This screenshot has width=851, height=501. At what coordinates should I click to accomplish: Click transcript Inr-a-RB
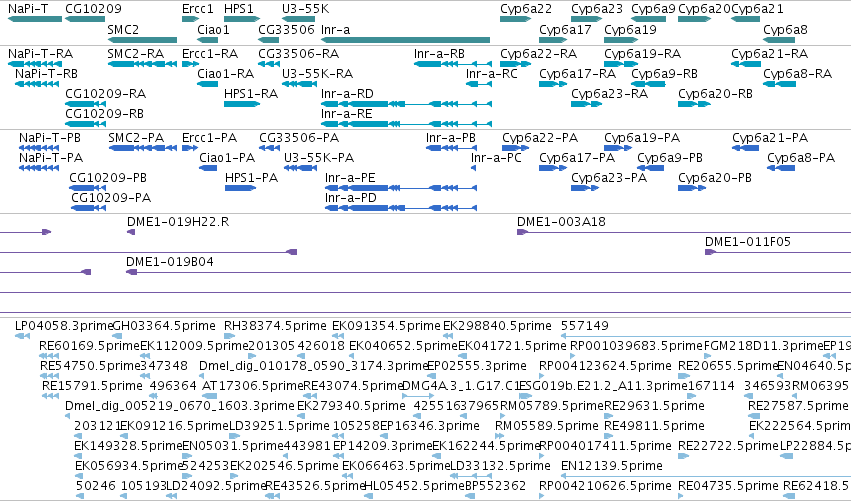point(453,64)
